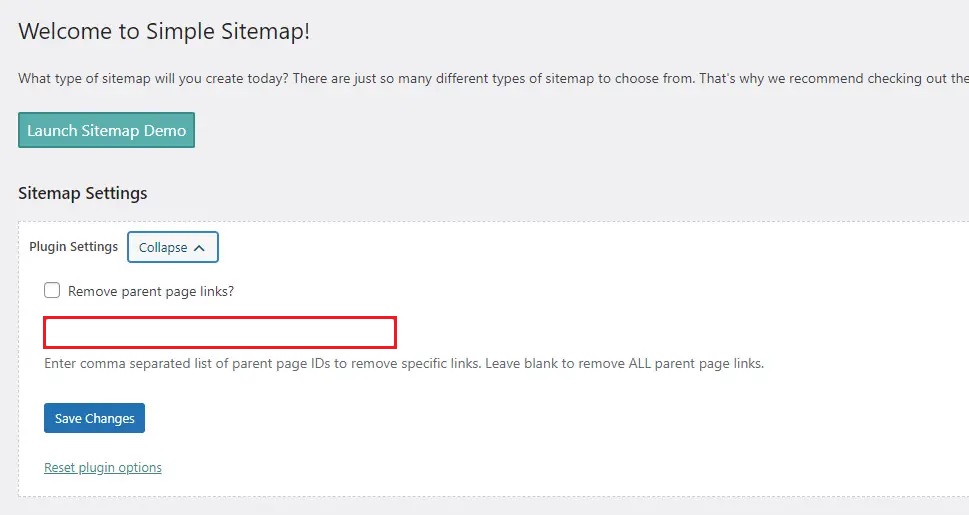Focus the red-outlined parent page IDs field

pos(220,333)
